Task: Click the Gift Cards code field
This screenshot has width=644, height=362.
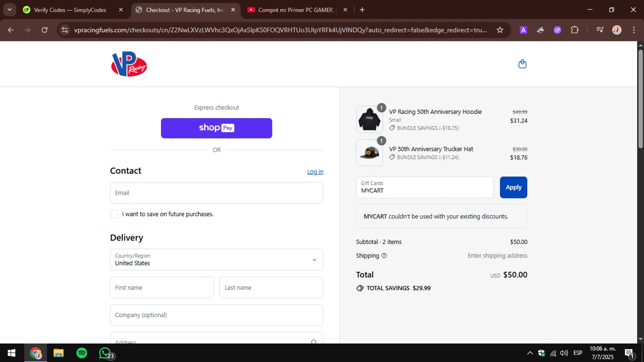Action: (425, 187)
